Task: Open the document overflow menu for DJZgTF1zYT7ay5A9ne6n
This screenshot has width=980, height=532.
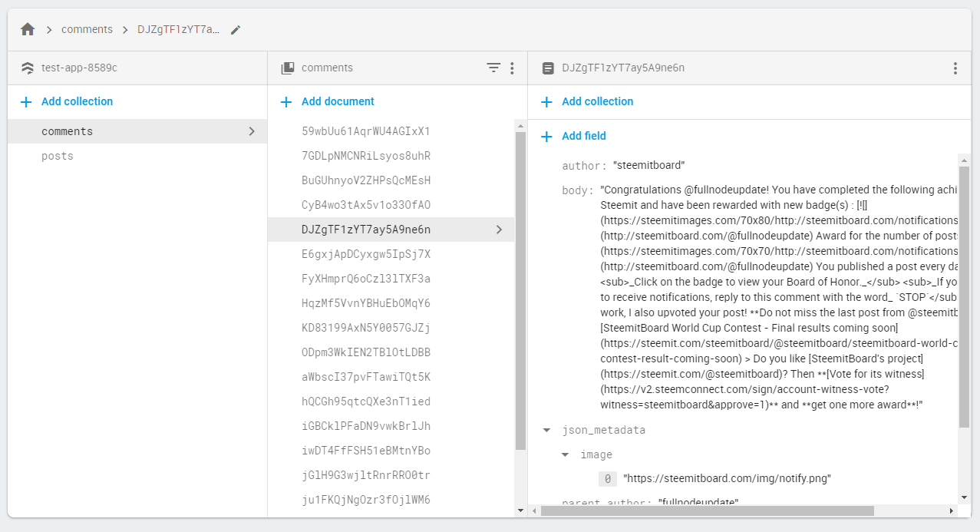Action: [955, 68]
